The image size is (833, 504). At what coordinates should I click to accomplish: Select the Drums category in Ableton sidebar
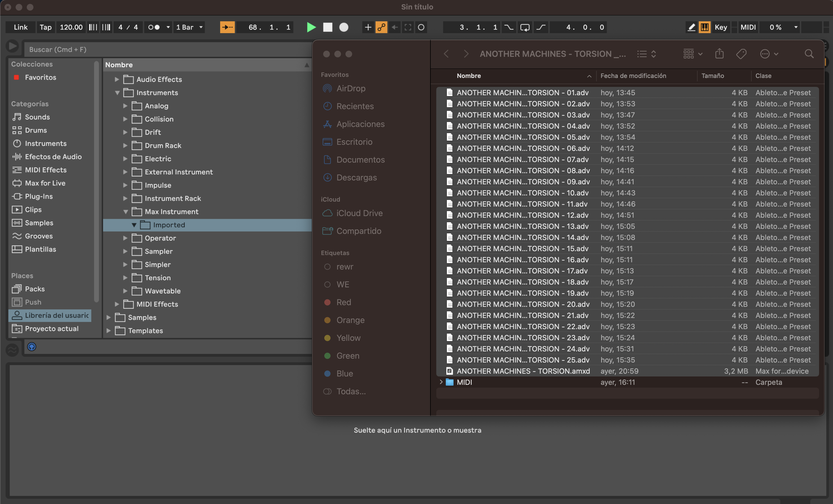(x=35, y=130)
